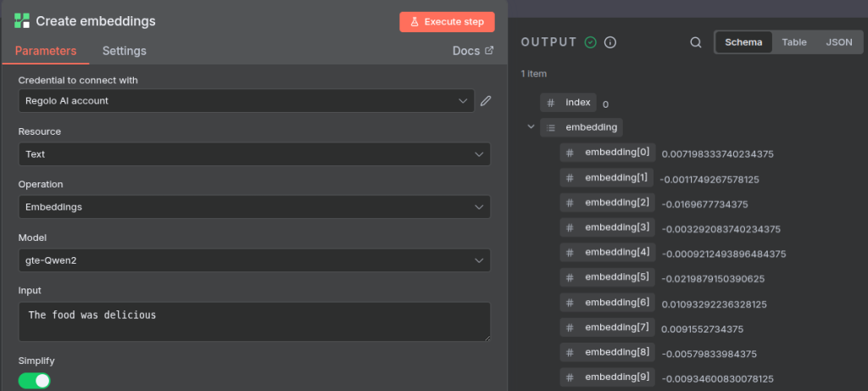Viewport: 868px width, 391px height.
Task: Switch output view to JSON
Action: [x=838, y=42]
